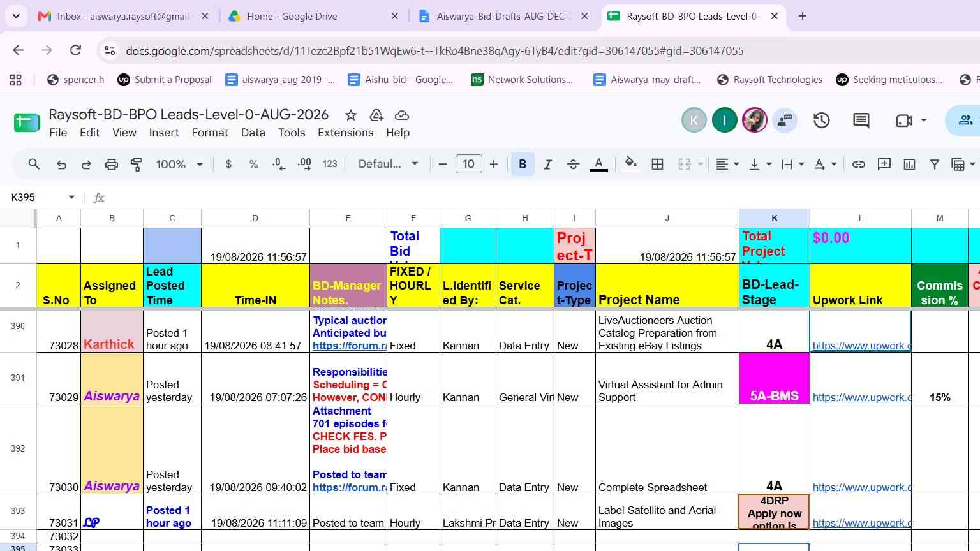Open the Extensions menu
The height and width of the screenshot is (551, 980).
(345, 133)
